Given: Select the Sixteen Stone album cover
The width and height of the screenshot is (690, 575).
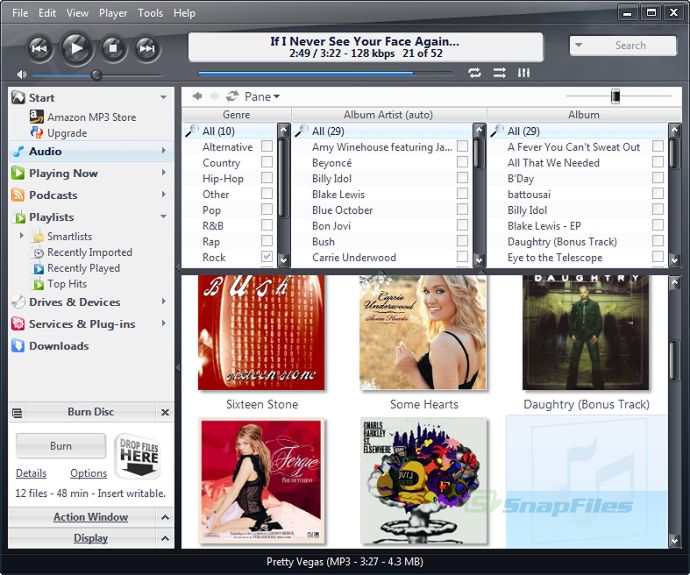Looking at the screenshot, I should pos(261,333).
